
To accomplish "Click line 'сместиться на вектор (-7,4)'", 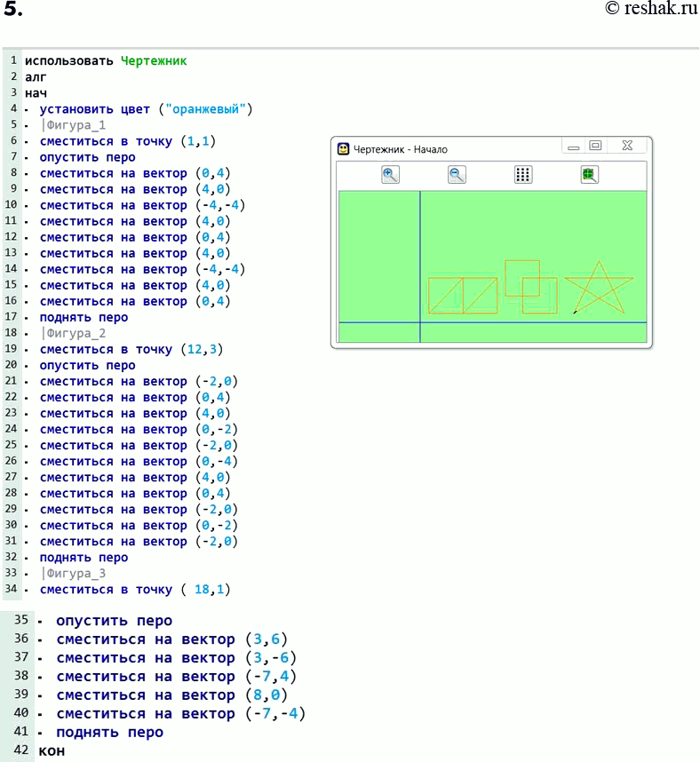I will click(176, 676).
